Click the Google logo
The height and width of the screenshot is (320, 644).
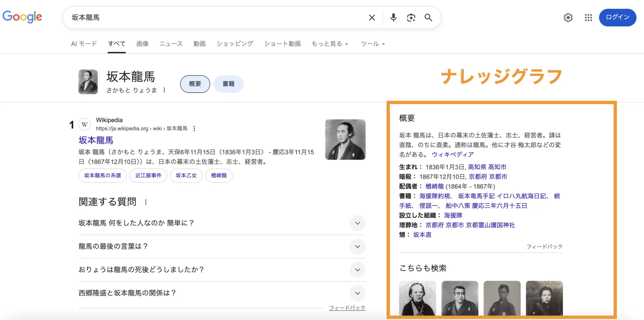pyautogui.click(x=22, y=17)
